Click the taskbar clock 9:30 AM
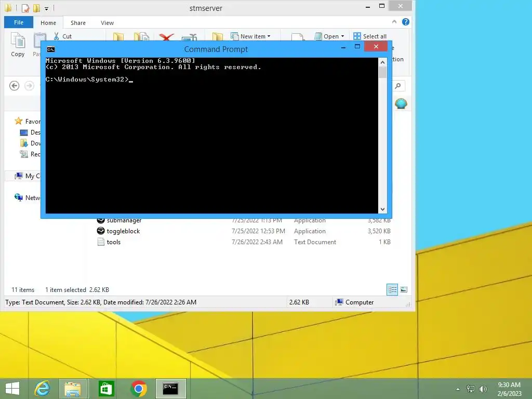The width and height of the screenshot is (532, 399). pos(509,385)
